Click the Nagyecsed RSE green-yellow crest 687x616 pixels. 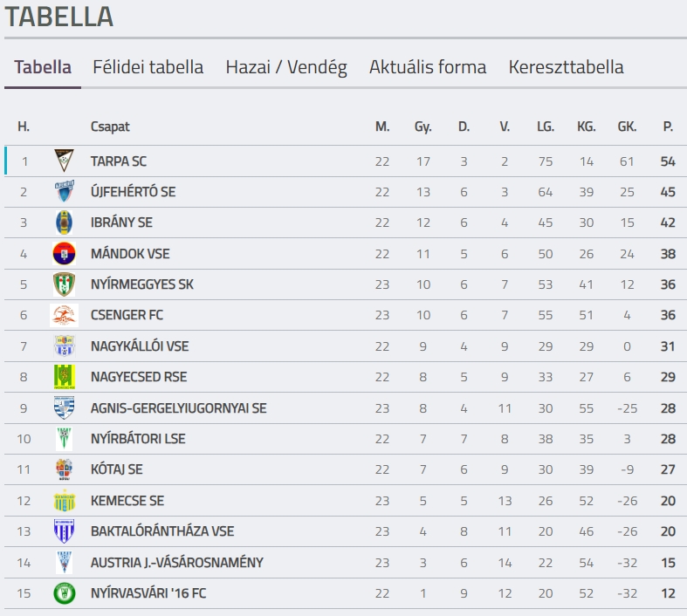pyautogui.click(x=64, y=377)
